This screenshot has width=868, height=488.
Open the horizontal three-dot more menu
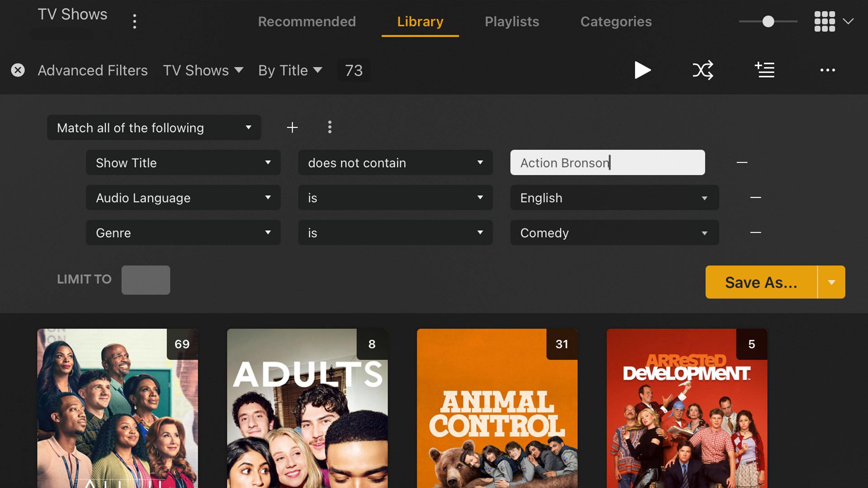click(x=827, y=70)
